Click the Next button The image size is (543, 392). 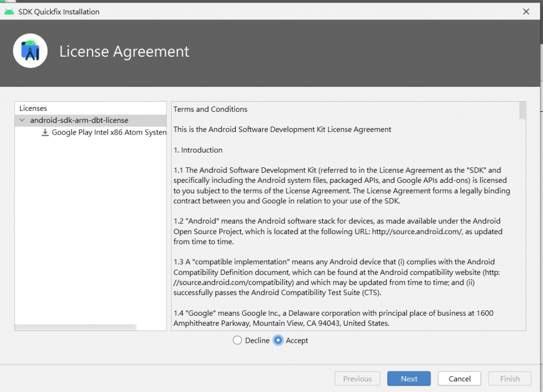coord(409,379)
